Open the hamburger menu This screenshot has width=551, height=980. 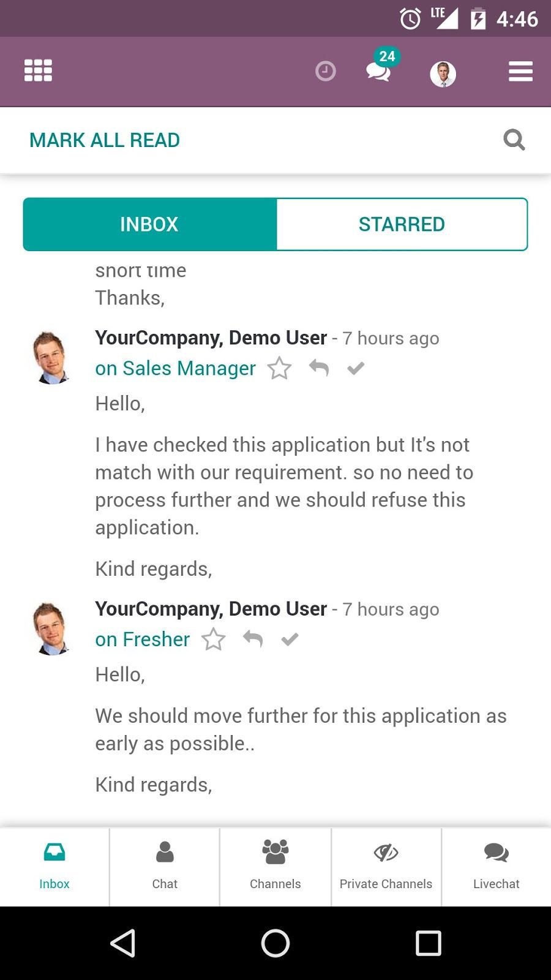point(520,71)
